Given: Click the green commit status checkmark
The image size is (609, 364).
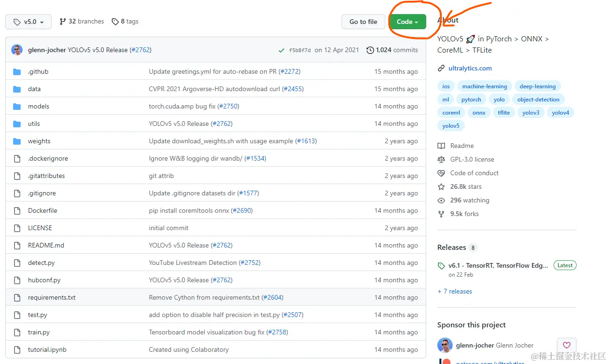Looking at the screenshot, I should [281, 50].
